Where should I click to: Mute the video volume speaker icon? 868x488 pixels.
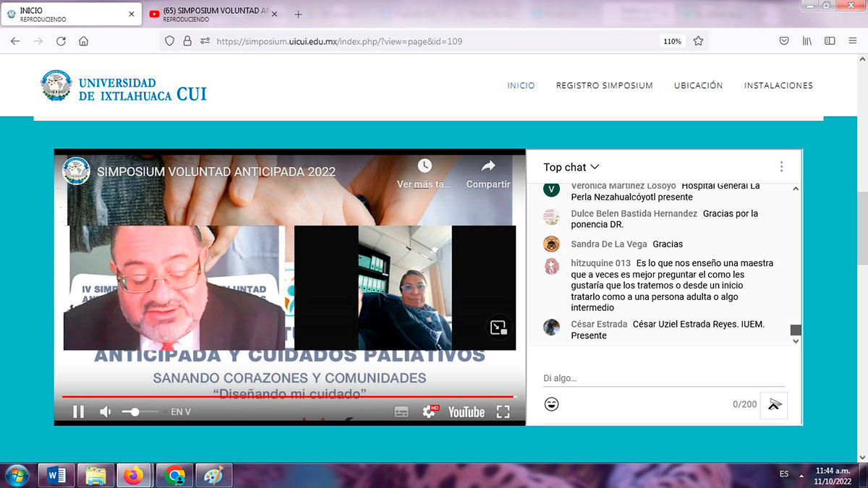[x=106, y=412]
